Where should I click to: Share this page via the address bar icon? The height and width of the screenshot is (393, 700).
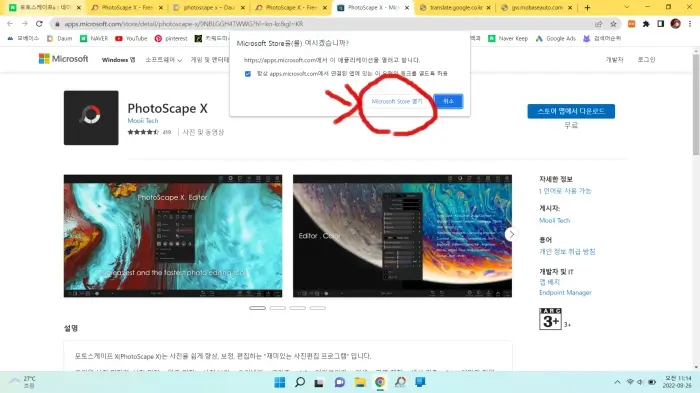tap(599, 24)
